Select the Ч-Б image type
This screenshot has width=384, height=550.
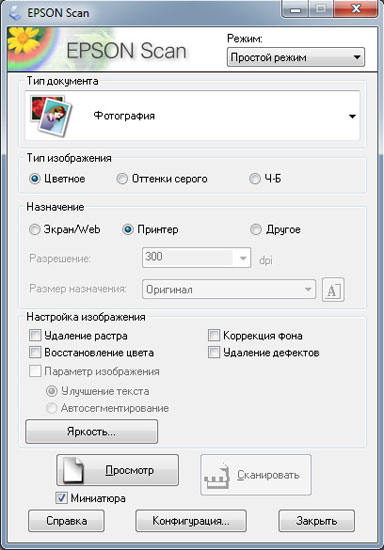(254, 179)
